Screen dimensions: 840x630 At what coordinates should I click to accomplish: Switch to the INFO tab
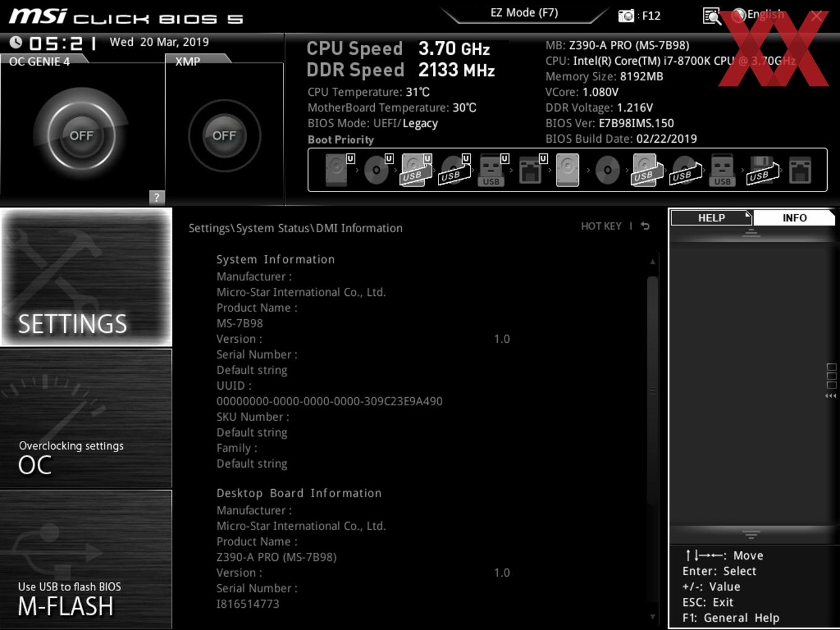point(794,218)
